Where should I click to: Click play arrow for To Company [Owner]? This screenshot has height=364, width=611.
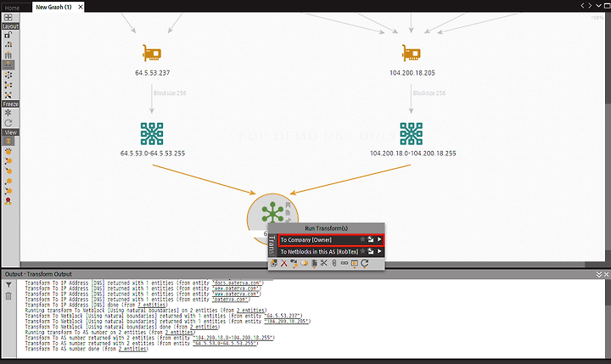pyautogui.click(x=379, y=239)
